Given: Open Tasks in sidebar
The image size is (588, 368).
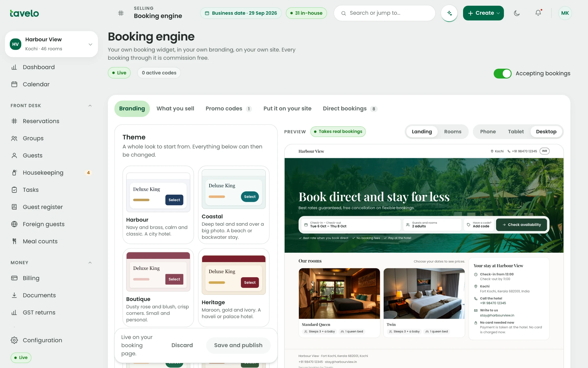Looking at the screenshot, I should 51,190.
